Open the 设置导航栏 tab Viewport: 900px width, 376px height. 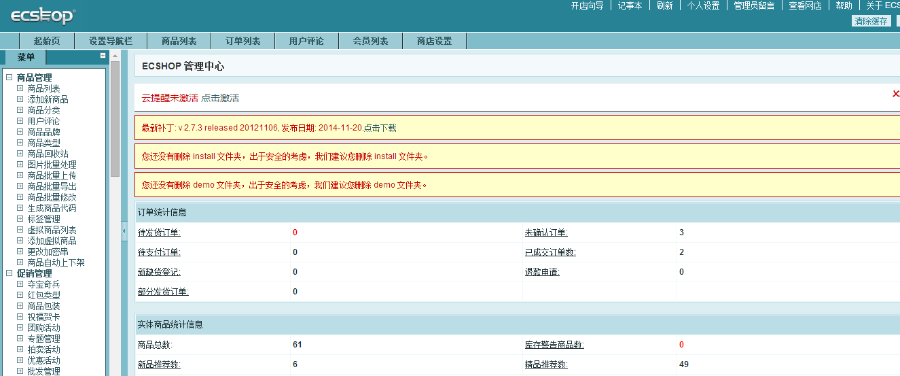tap(111, 41)
